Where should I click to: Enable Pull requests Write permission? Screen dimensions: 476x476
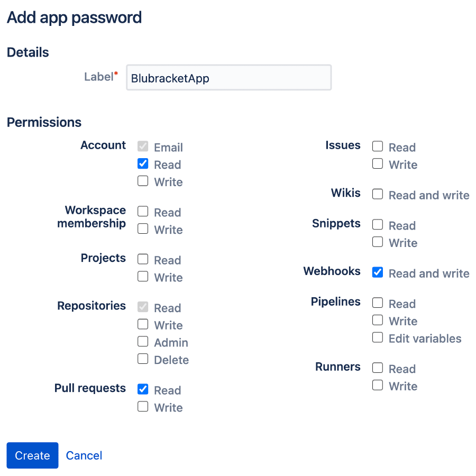click(143, 407)
